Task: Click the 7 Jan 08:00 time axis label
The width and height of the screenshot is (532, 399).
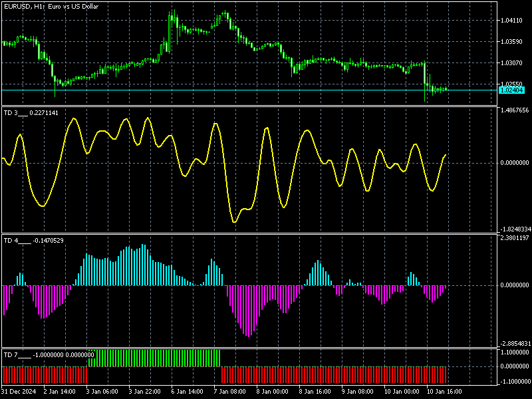Action: tap(229, 392)
